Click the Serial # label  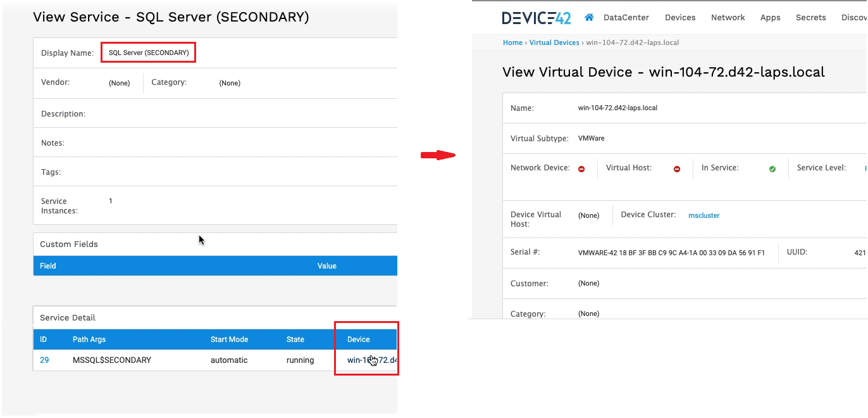[525, 252]
